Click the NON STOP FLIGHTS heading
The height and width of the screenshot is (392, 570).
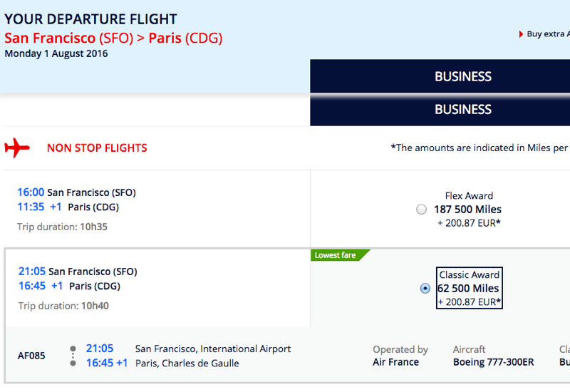(x=97, y=148)
